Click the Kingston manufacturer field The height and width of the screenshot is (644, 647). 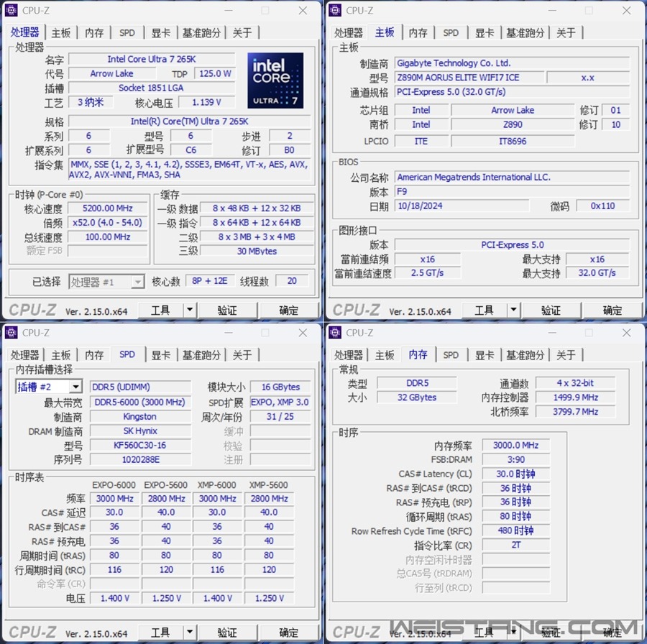(x=140, y=417)
